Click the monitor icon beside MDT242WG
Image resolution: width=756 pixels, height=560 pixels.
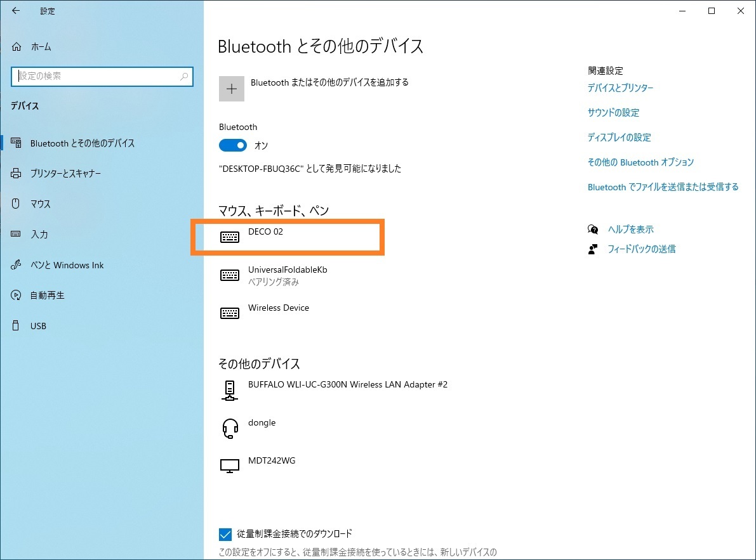(x=230, y=466)
